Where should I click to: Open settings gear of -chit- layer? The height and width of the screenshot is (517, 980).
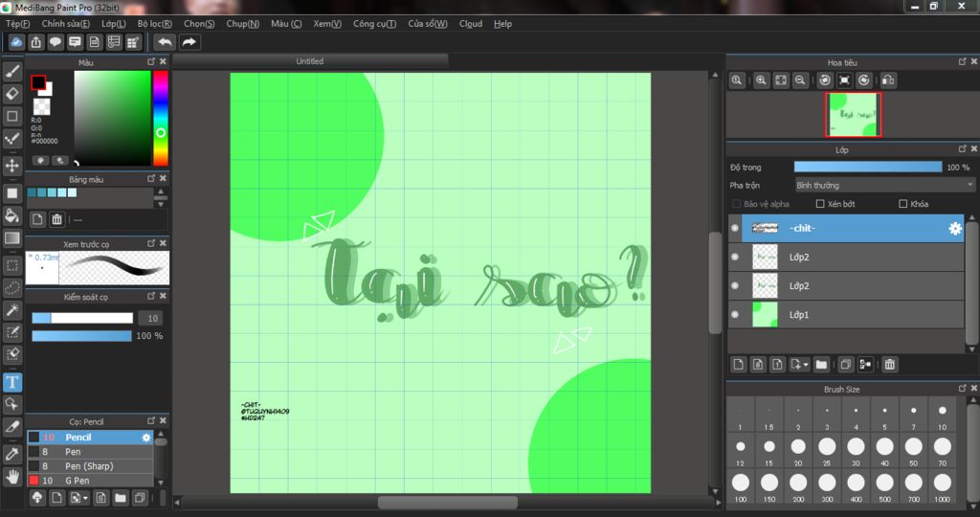point(954,228)
